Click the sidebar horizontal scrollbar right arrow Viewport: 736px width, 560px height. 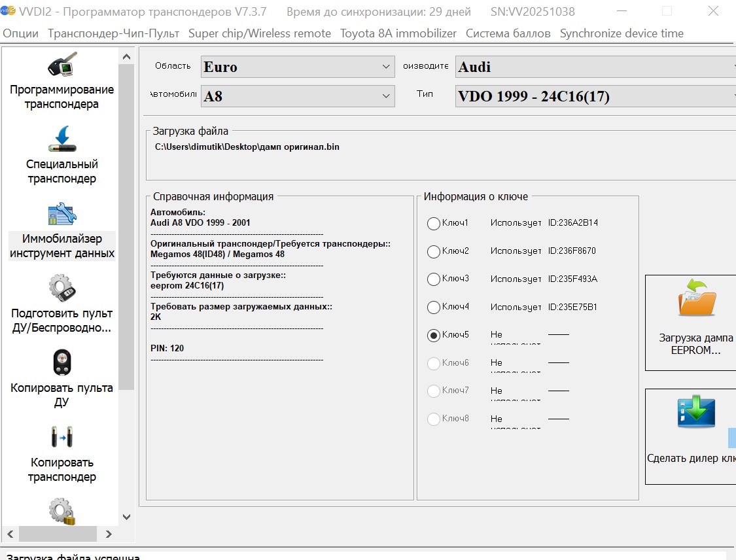click(109, 534)
